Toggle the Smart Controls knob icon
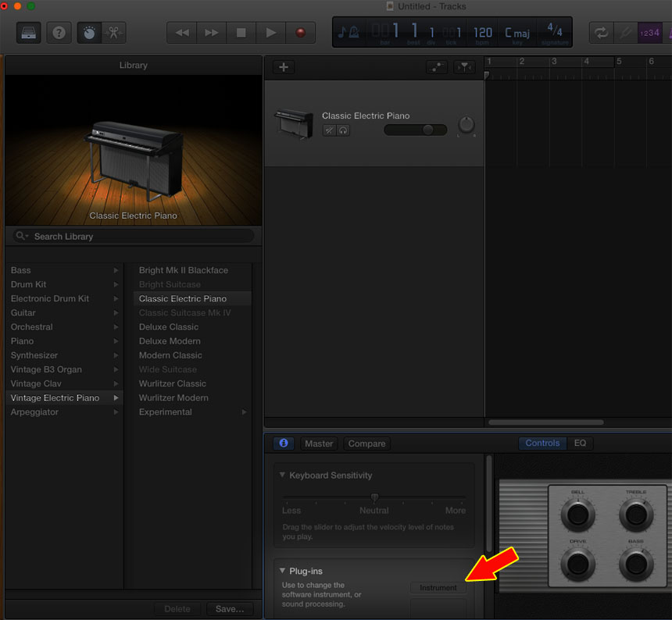672x620 pixels. tap(89, 33)
